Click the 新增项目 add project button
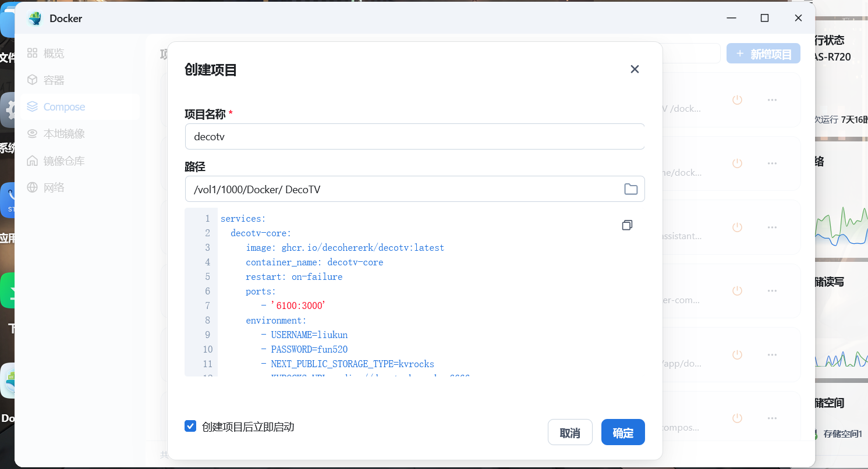 click(763, 54)
